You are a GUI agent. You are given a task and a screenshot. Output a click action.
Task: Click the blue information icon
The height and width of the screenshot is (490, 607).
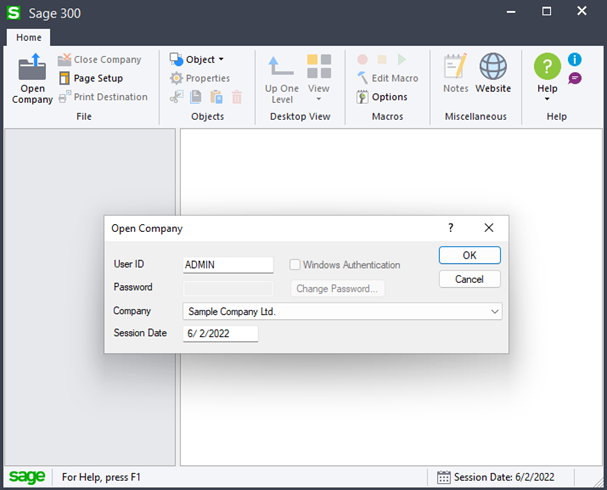click(x=575, y=60)
